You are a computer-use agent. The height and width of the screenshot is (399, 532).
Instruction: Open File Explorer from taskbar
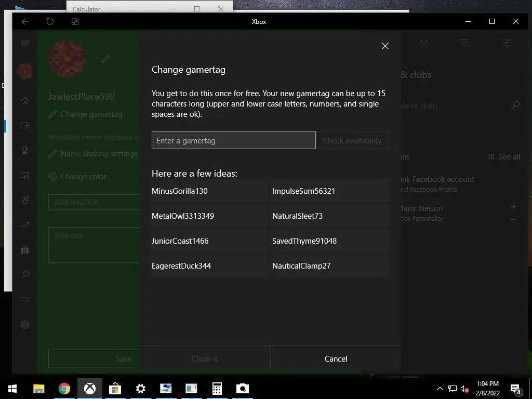(38, 389)
